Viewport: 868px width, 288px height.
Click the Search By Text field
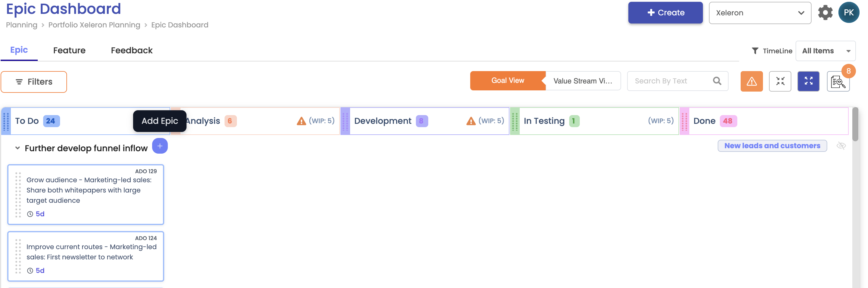tap(671, 81)
